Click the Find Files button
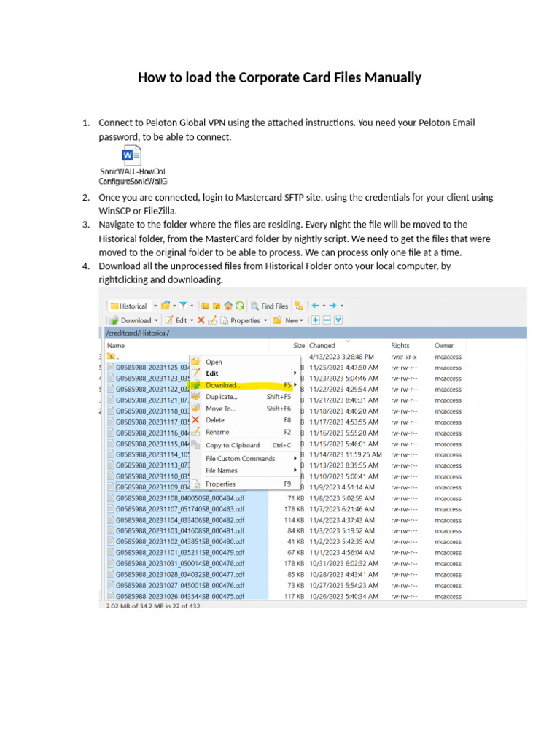This screenshot has width=560, height=747. tap(270, 306)
